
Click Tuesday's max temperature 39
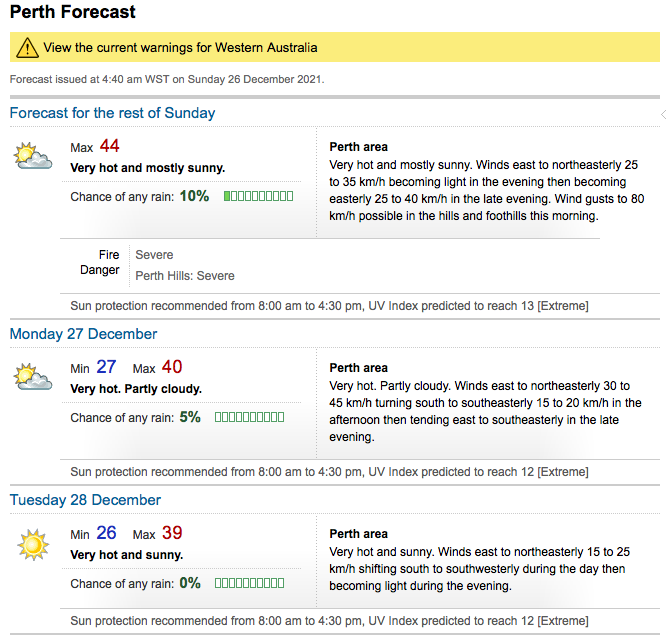[x=171, y=533]
